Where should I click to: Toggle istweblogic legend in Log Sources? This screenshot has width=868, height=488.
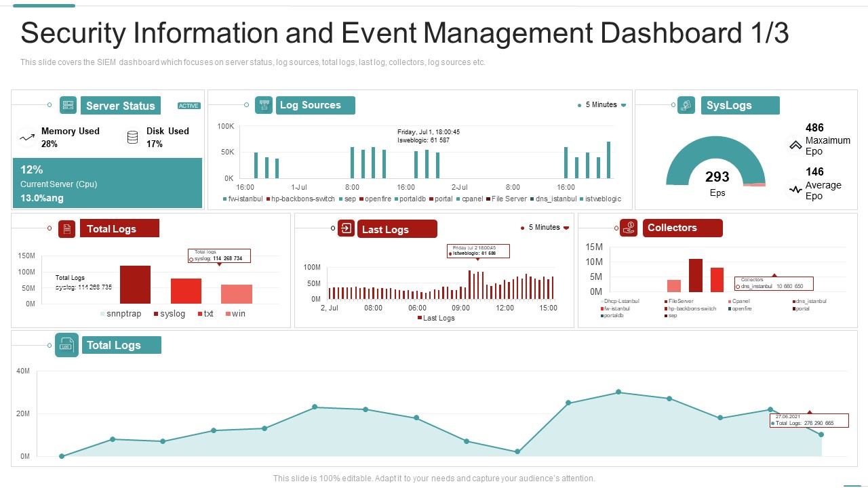tap(600, 199)
